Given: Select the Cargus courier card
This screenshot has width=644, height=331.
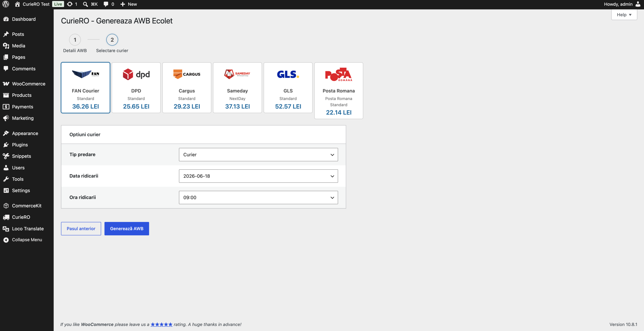Looking at the screenshot, I should click(187, 88).
